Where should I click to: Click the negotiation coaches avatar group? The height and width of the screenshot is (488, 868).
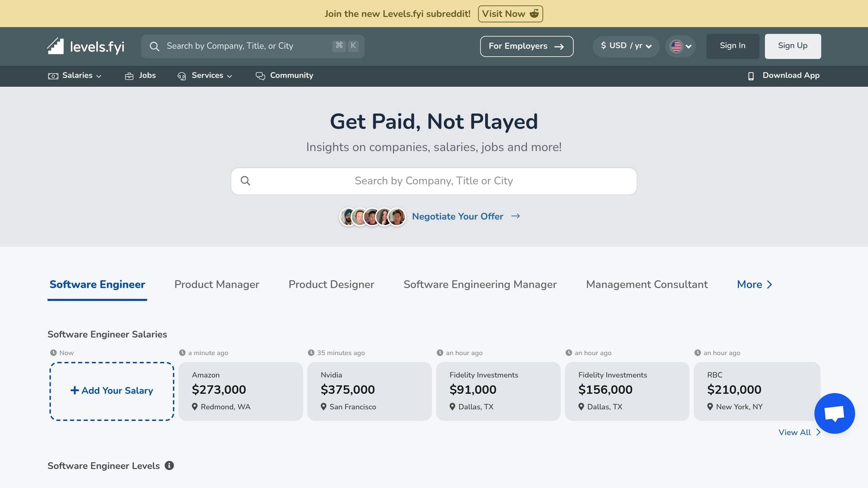click(x=373, y=217)
